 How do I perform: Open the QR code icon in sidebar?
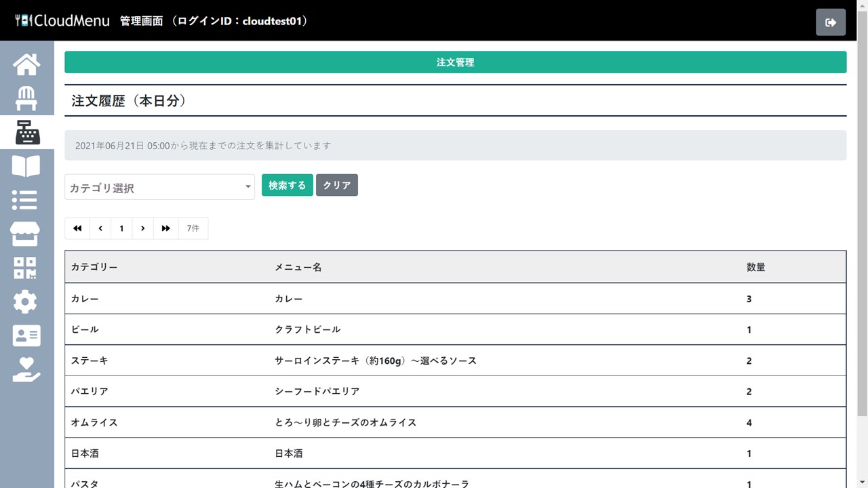pos(25,268)
